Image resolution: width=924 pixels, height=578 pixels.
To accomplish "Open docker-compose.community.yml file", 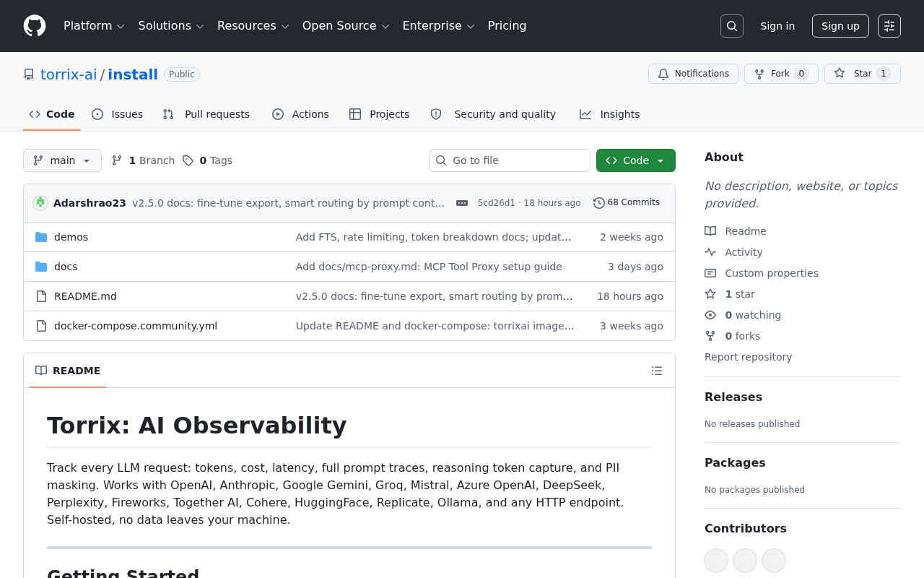I will click(136, 326).
